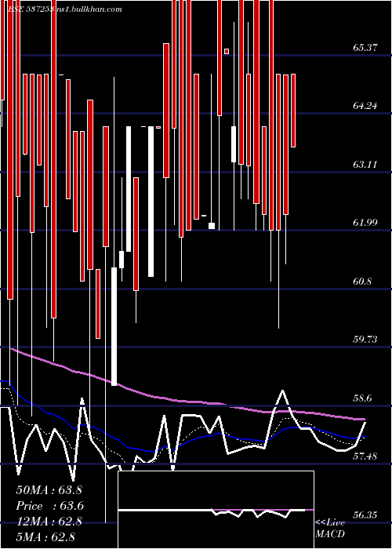Click the 12MA : 62.8 readout

49,522
